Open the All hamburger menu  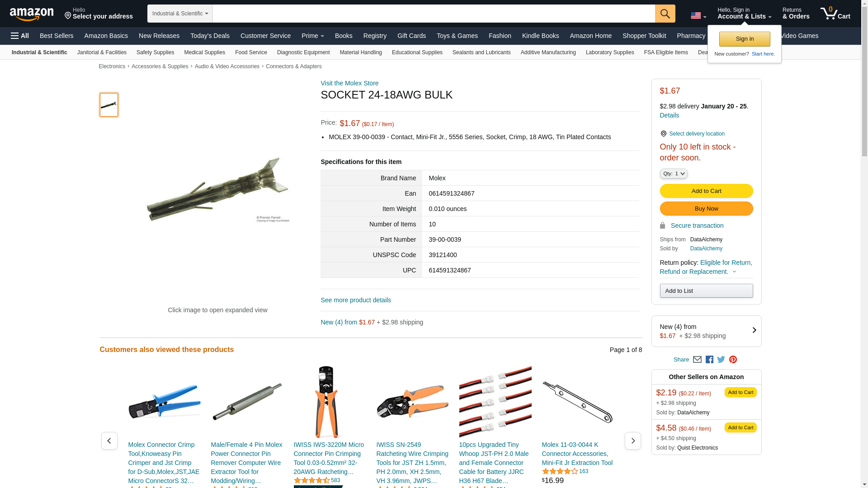click(20, 36)
